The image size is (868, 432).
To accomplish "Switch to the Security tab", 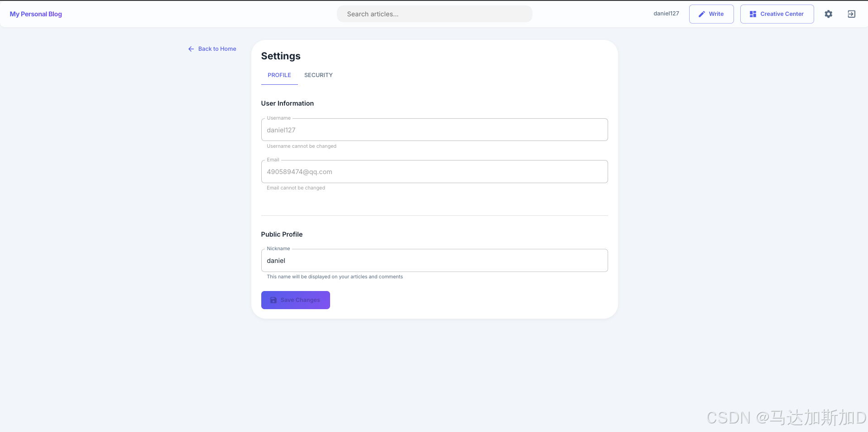I will pos(318,75).
